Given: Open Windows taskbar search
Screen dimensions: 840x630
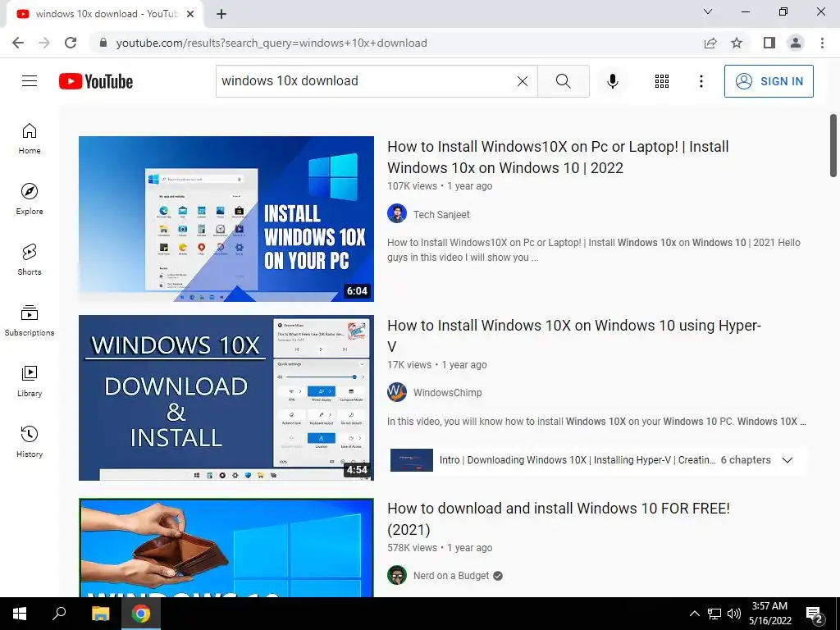Looking at the screenshot, I should 59,614.
